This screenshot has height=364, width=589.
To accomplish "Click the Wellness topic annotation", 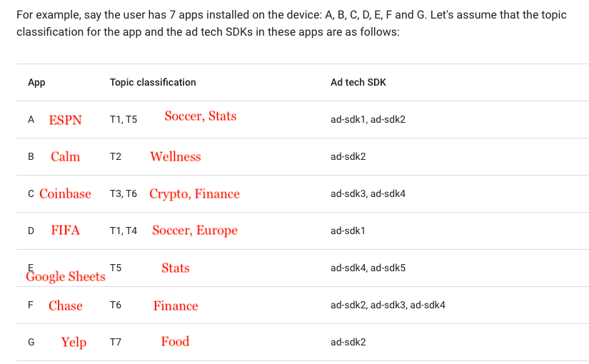I will [176, 156].
